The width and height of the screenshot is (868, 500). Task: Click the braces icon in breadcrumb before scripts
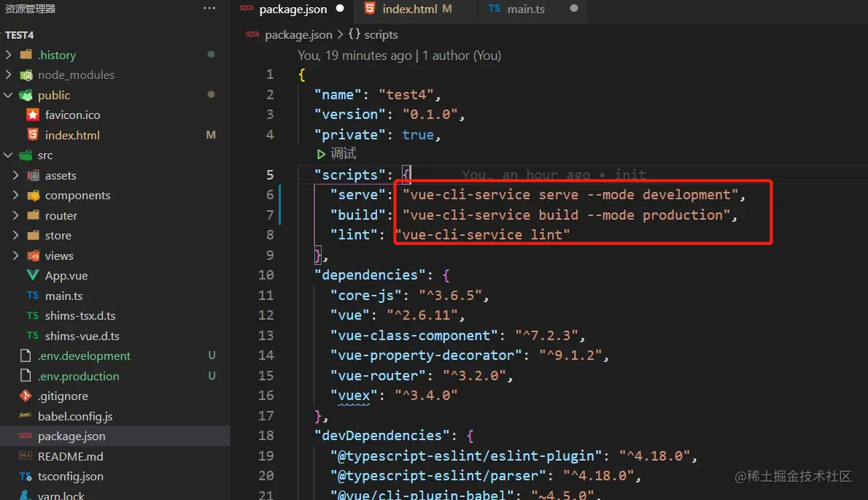click(354, 34)
